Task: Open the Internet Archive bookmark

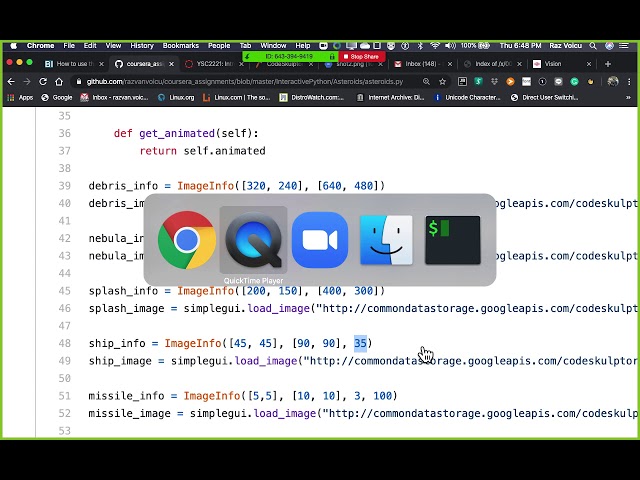Action: click(391, 98)
